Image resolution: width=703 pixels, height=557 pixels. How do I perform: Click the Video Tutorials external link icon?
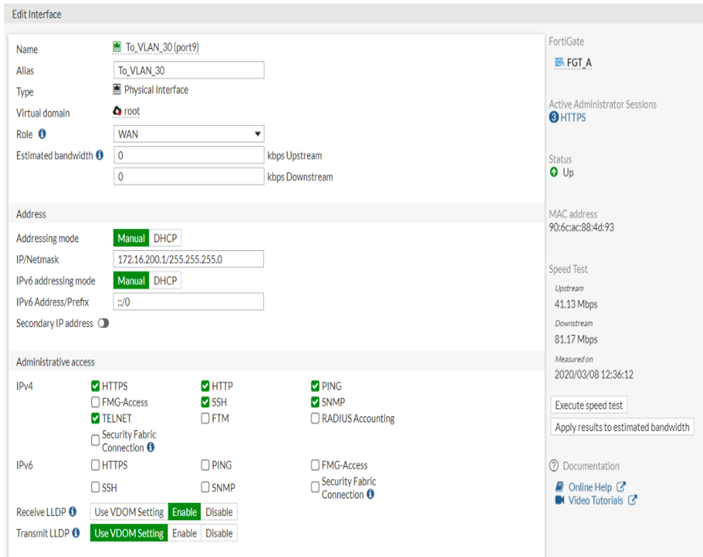pyautogui.click(x=632, y=500)
